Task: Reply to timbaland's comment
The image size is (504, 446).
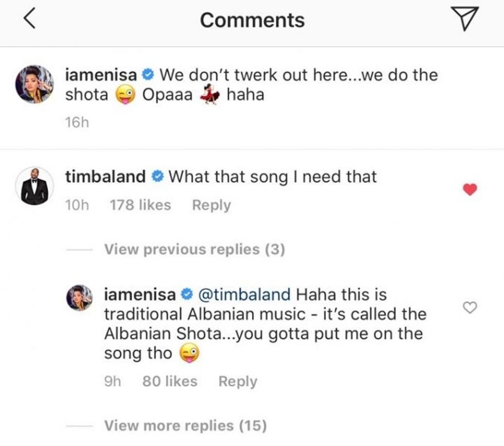Action: tap(211, 205)
